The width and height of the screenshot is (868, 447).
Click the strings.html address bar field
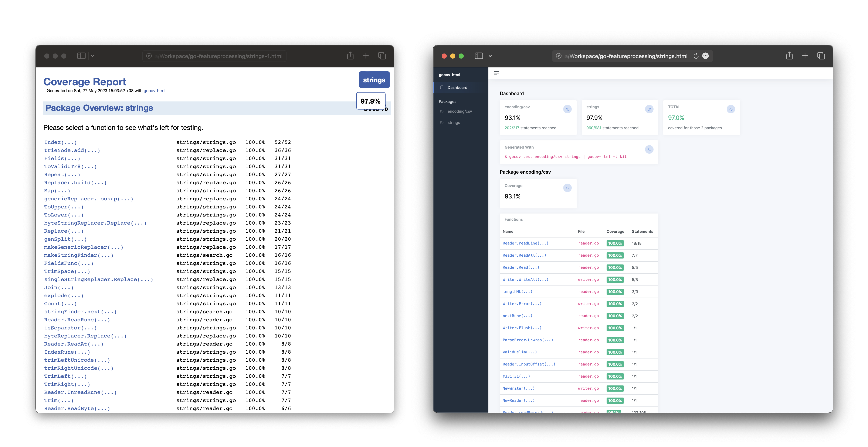pyautogui.click(x=627, y=56)
